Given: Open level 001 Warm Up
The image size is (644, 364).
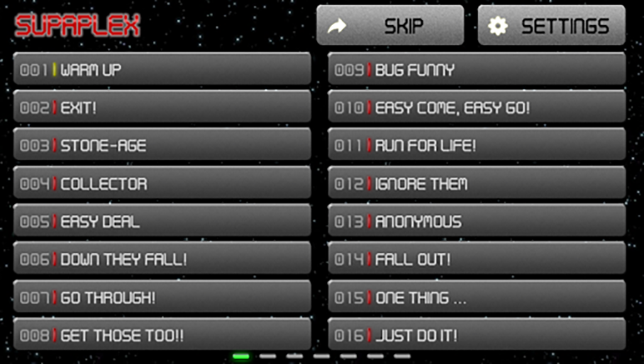Looking at the screenshot, I should 162,69.
